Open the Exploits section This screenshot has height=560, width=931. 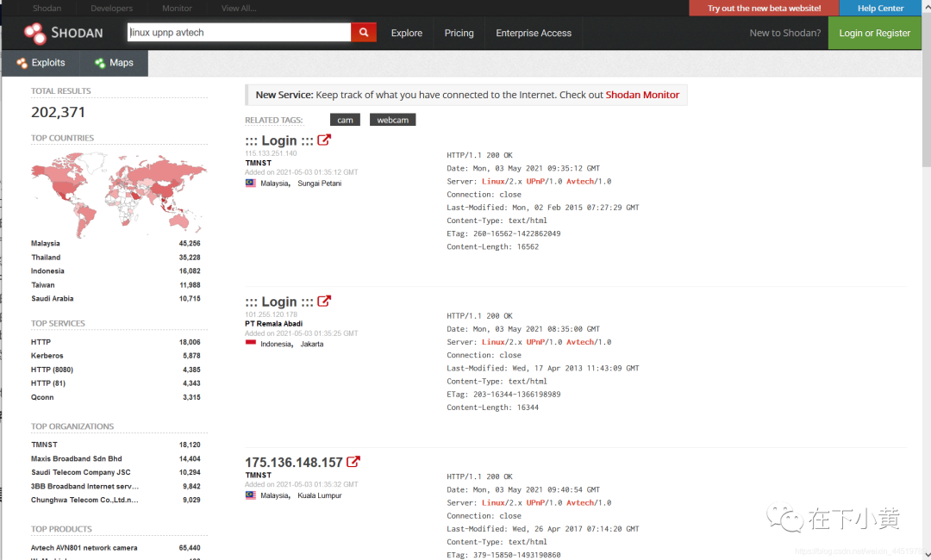pos(41,63)
